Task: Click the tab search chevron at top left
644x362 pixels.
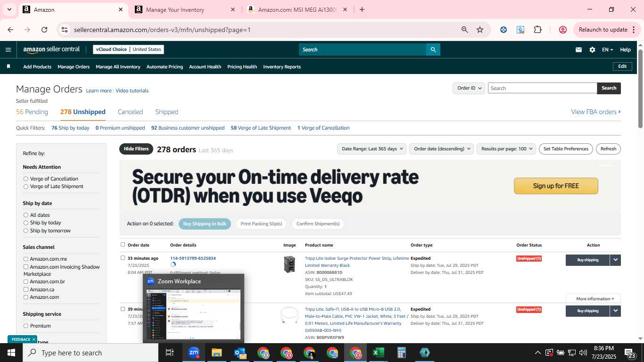Action: pos(9,9)
